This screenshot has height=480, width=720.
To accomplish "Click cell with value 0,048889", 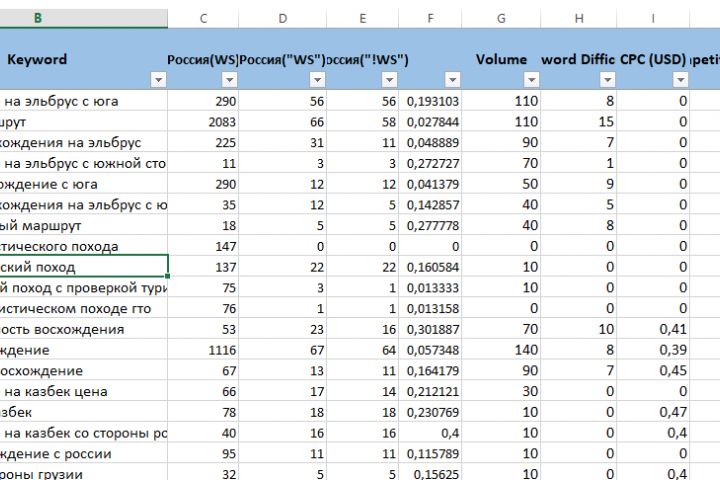I will [430, 142].
